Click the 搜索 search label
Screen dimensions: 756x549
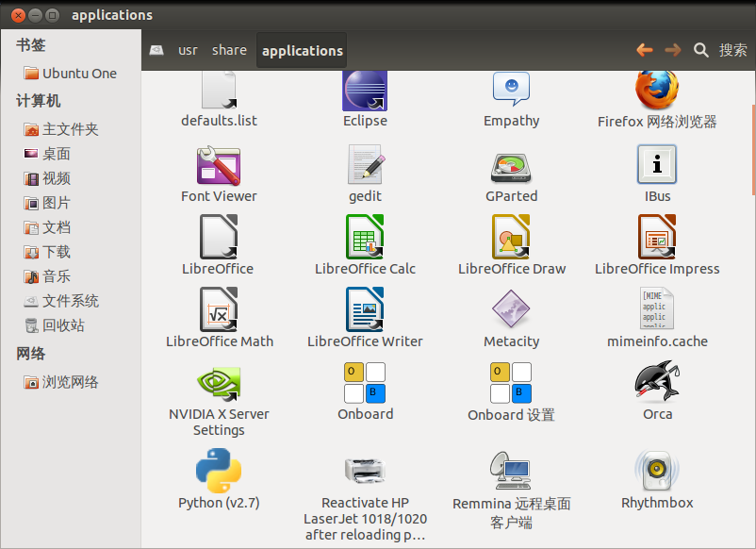point(732,50)
